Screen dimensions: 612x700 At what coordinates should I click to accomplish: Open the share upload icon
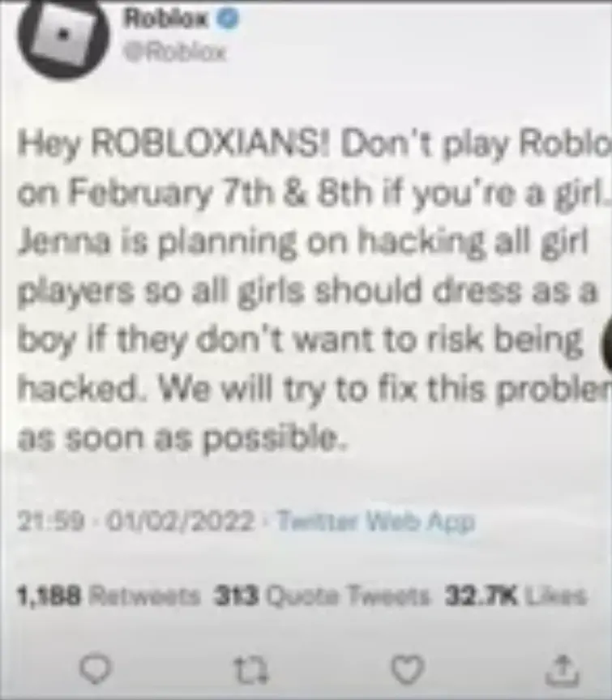point(563,670)
